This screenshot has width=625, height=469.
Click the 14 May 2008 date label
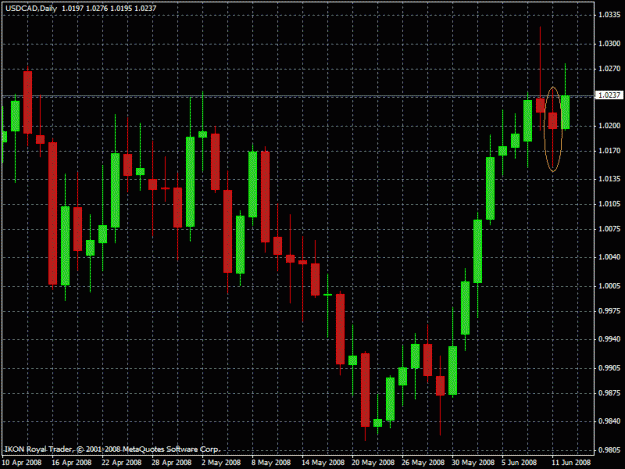pyautogui.click(x=323, y=463)
